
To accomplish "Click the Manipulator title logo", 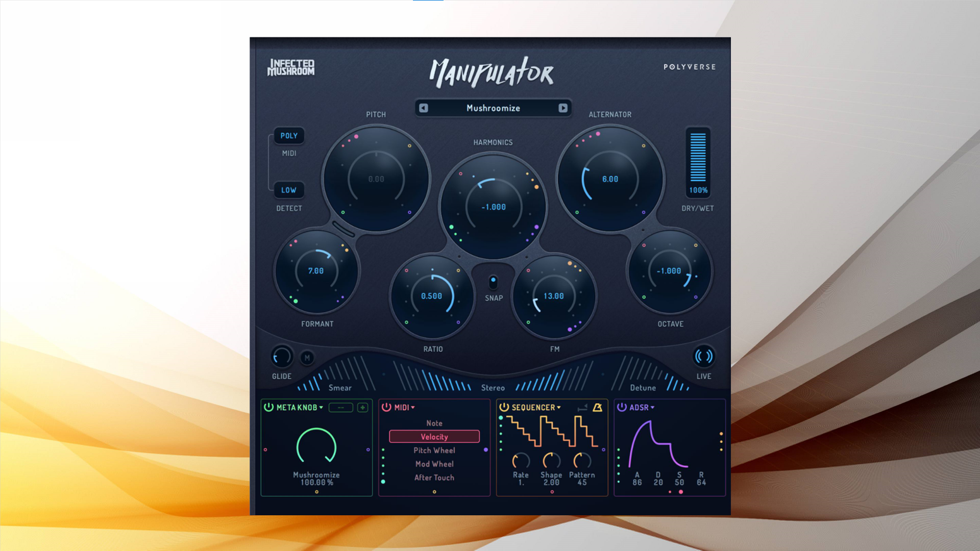I will click(x=491, y=72).
